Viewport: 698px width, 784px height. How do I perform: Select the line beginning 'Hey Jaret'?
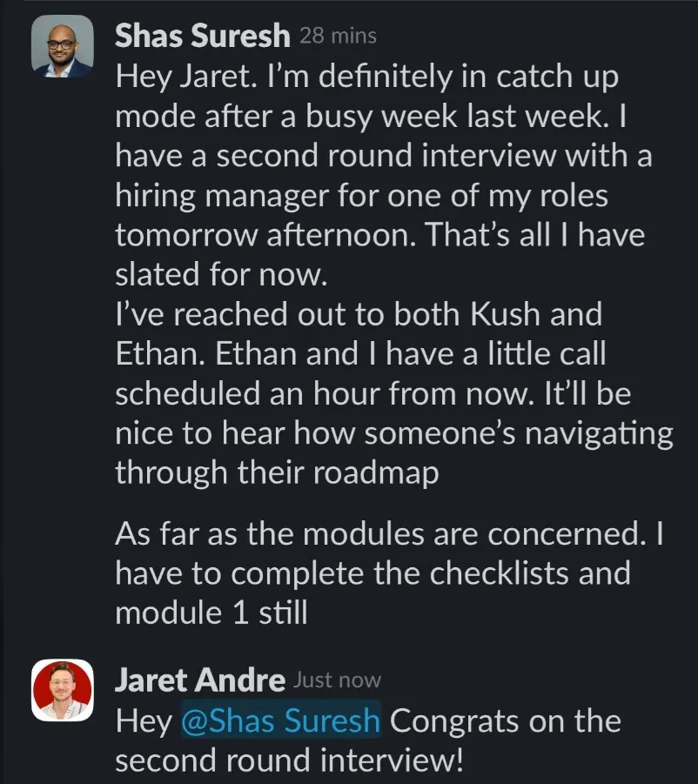tap(367, 77)
